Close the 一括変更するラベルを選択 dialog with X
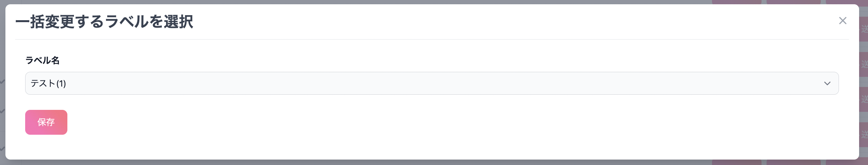The image size is (868, 165). [x=842, y=21]
